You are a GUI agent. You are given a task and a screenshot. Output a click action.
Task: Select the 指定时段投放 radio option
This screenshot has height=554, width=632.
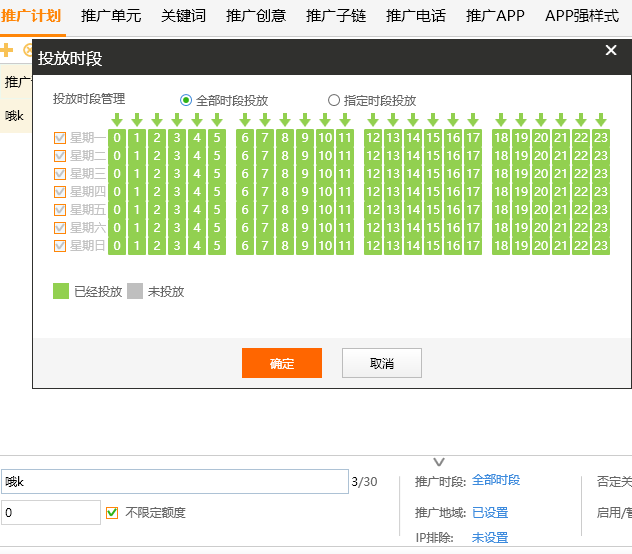[334, 100]
